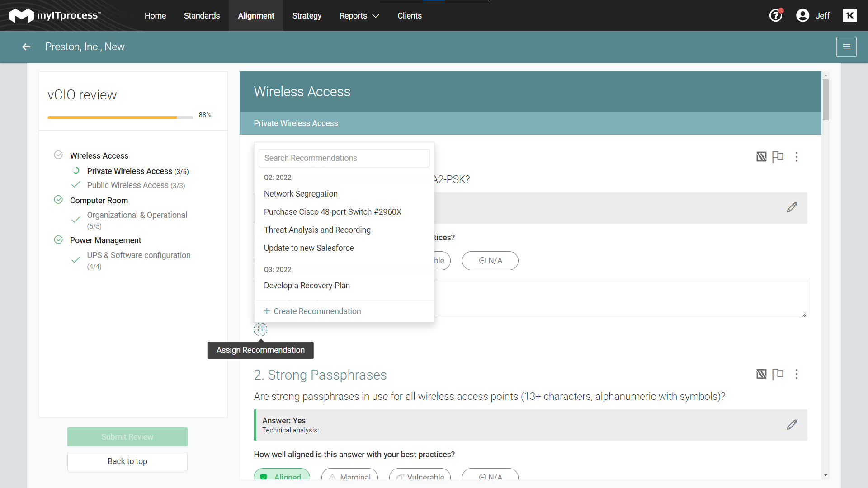Select the Aligned option for Strong Passphrases
The width and height of the screenshot is (868, 488).
pyautogui.click(x=282, y=475)
